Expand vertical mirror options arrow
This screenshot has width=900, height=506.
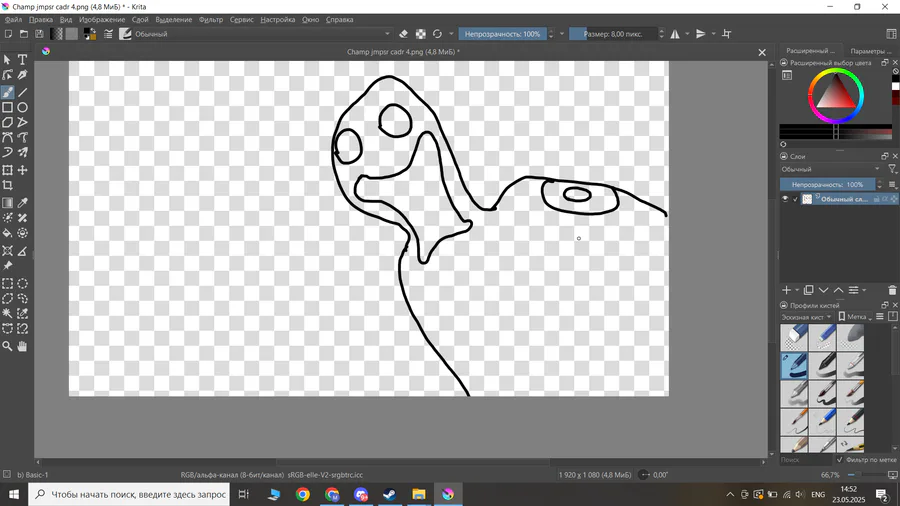[713, 34]
